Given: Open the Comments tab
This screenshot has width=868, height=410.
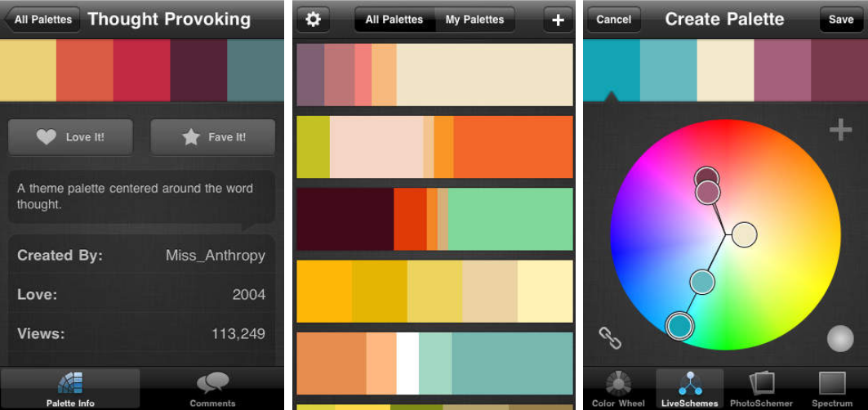Looking at the screenshot, I should click(212, 389).
